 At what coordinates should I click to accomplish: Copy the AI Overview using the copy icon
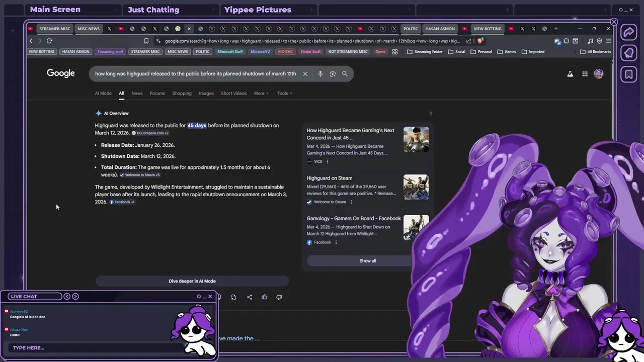pyautogui.click(x=233, y=297)
